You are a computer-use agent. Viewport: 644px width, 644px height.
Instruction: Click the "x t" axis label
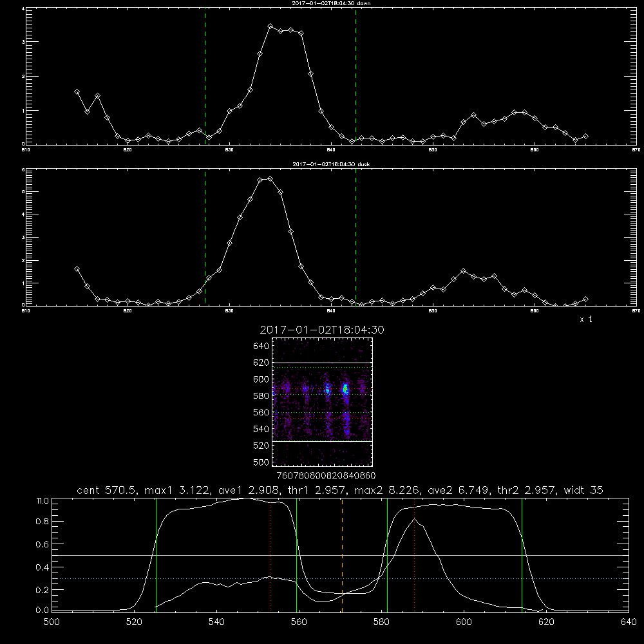coord(585,319)
